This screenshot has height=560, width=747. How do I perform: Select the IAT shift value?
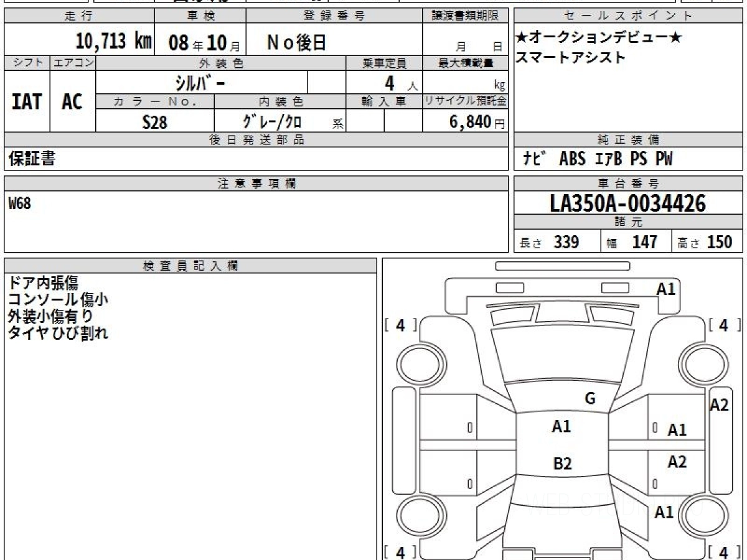27,101
